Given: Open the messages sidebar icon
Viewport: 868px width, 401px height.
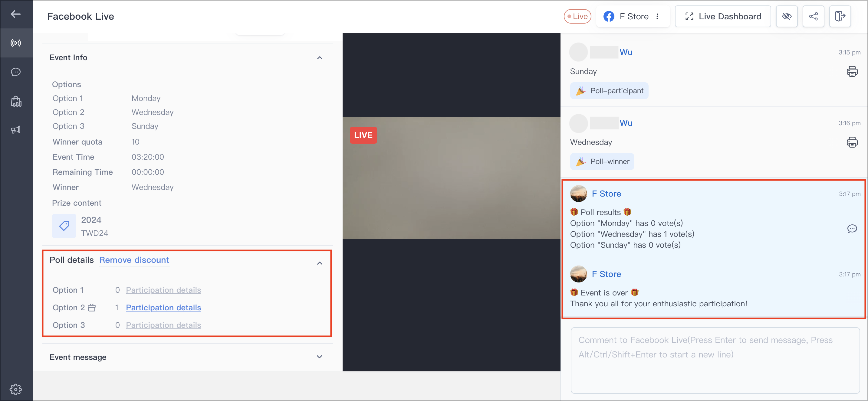Looking at the screenshot, I should coord(16,72).
